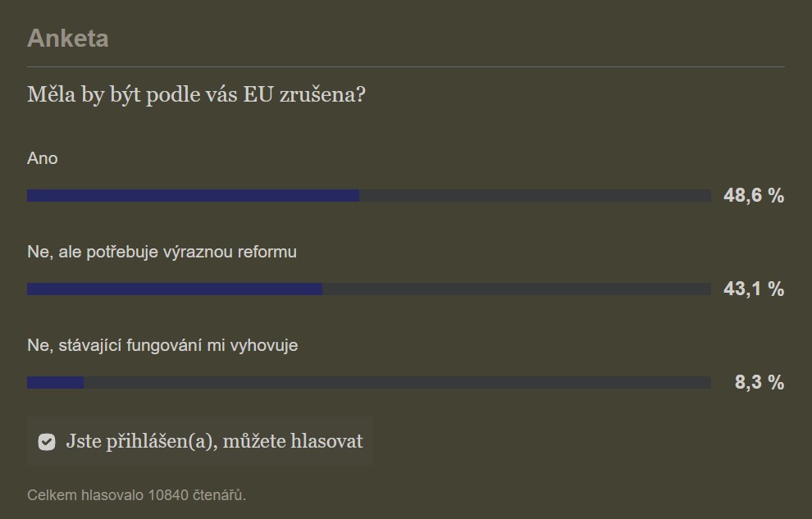Image resolution: width=812 pixels, height=519 pixels.
Task: Choose 'Ne, stávající fungování mi vyhovuje'
Action: [x=162, y=345]
